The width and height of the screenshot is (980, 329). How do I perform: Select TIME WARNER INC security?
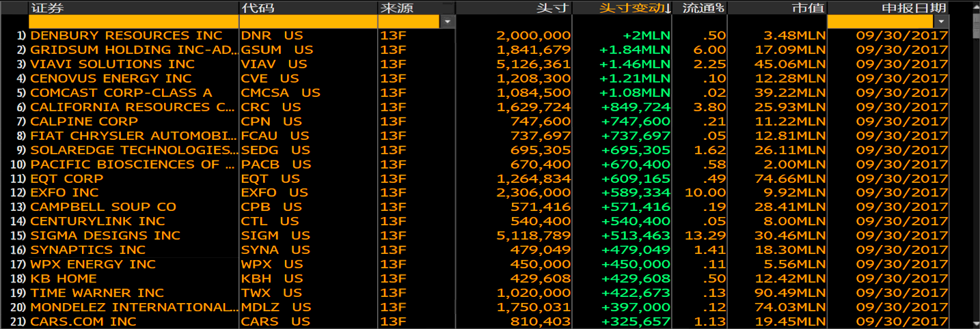[x=97, y=293]
